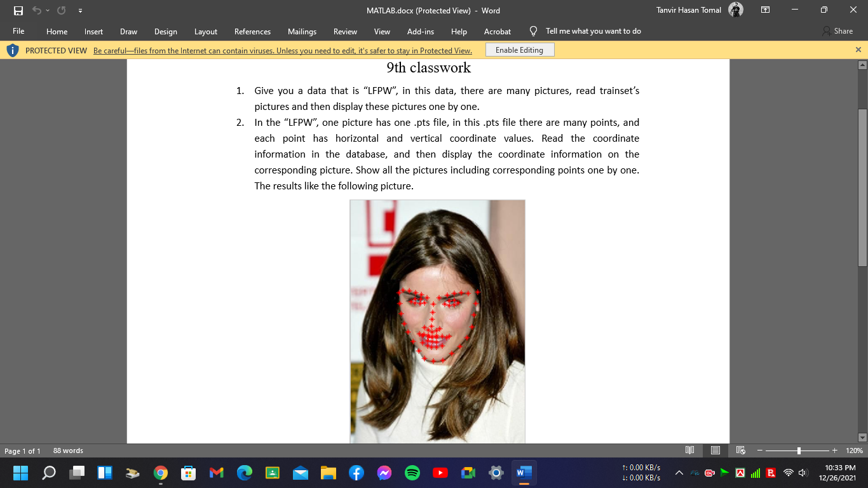This screenshot has width=868, height=488.
Task: Open the Tell Me lightbulb search
Action: coord(533,30)
